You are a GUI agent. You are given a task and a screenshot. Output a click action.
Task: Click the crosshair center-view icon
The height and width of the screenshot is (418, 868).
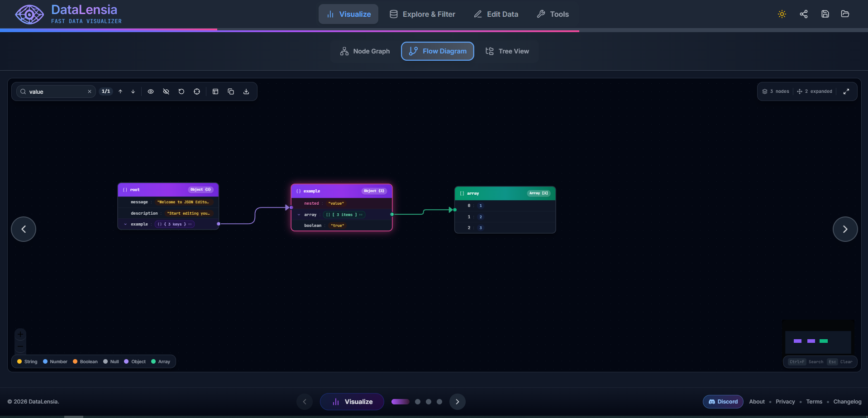pos(197,91)
